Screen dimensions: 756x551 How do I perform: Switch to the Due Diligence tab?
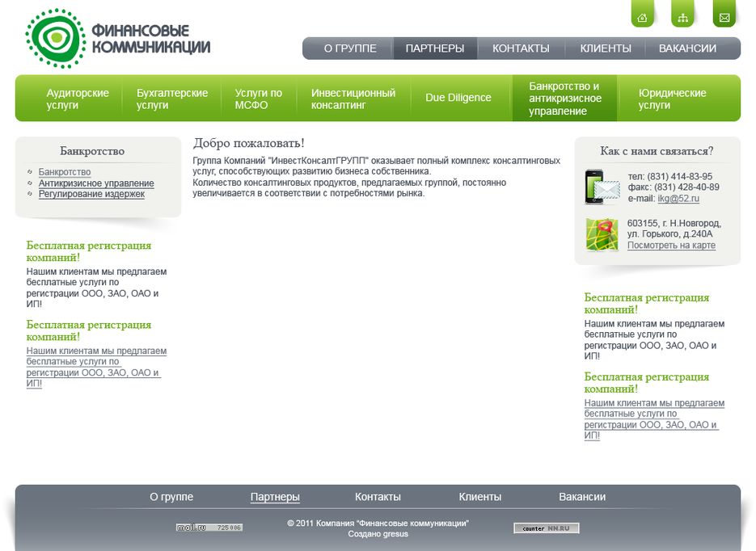(458, 98)
